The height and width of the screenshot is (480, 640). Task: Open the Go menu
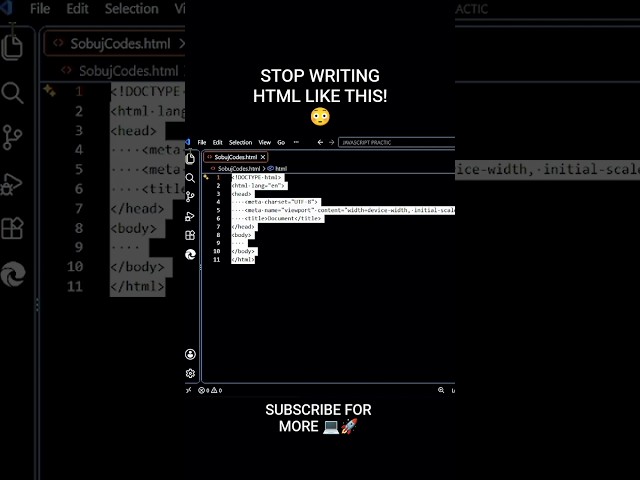click(281, 142)
